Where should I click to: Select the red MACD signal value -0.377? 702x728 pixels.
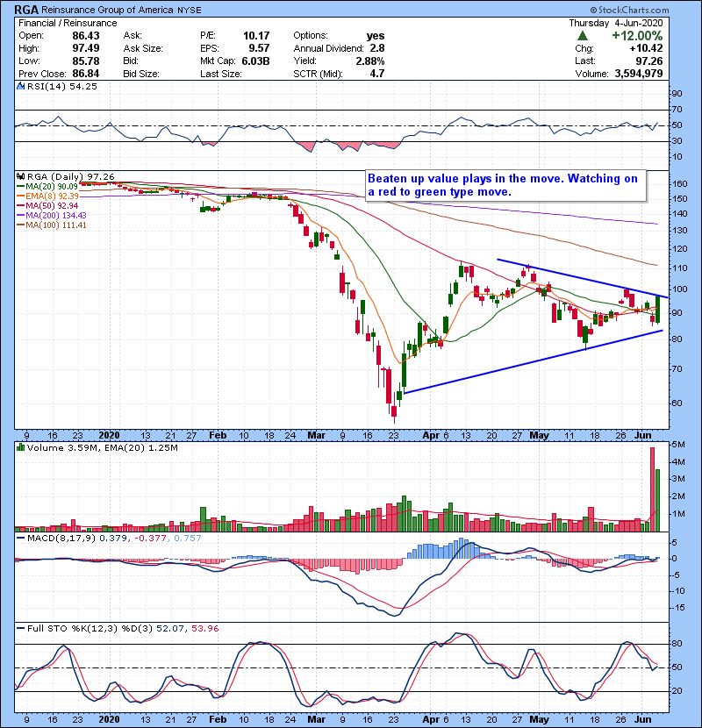point(152,539)
